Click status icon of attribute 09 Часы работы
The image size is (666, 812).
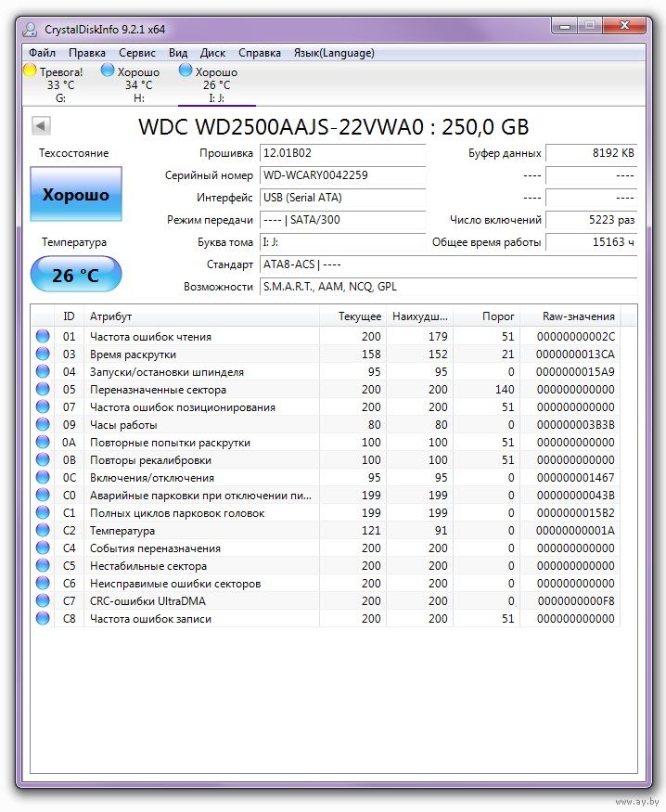(43, 424)
